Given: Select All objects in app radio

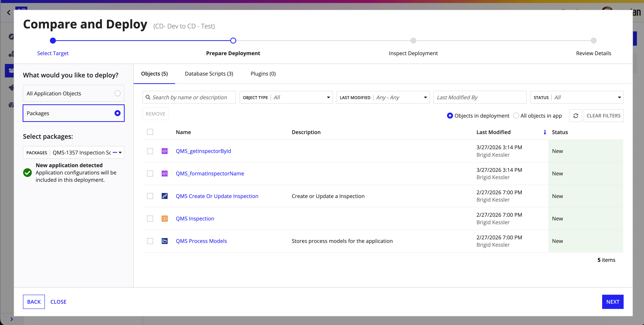Looking at the screenshot, I should pos(516,116).
